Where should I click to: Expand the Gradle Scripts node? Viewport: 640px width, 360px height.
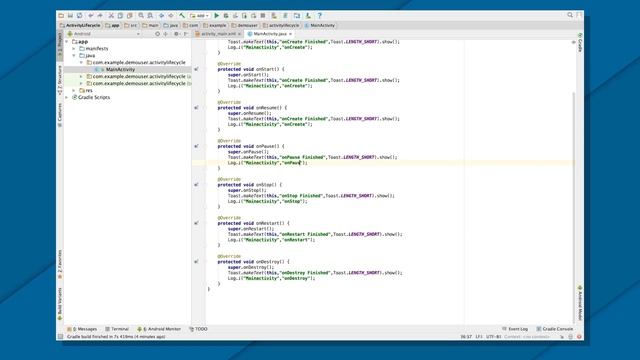coord(67,97)
